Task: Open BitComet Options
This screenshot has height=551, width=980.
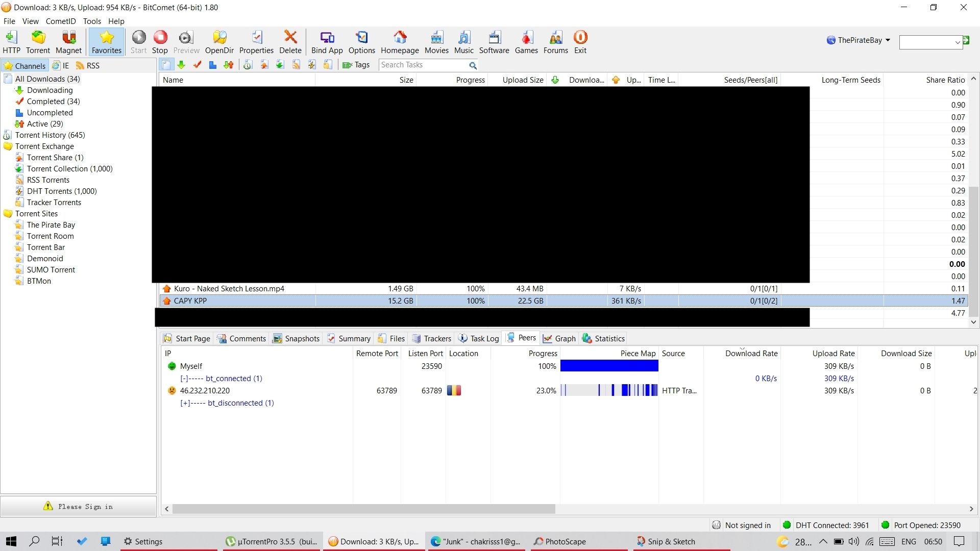Action: [361, 42]
